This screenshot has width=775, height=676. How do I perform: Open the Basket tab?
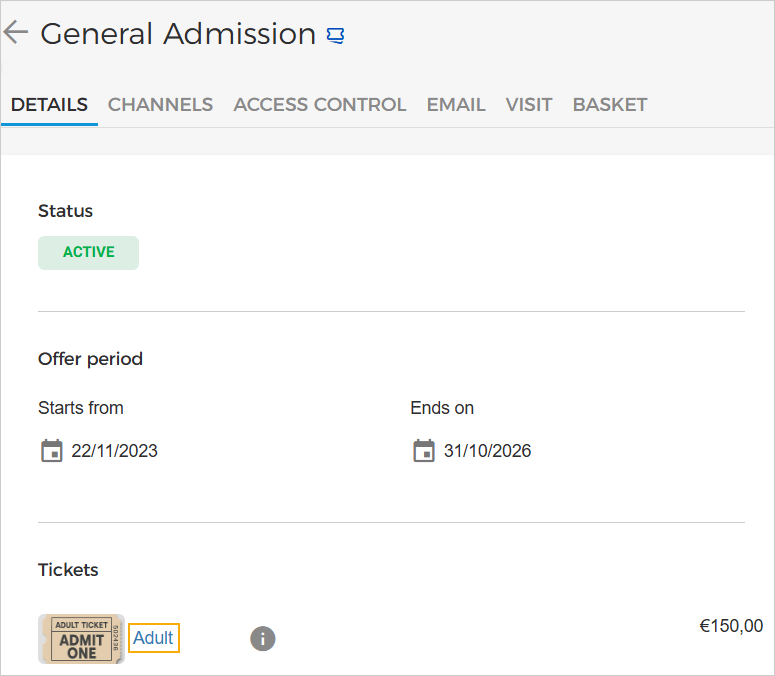pos(610,104)
